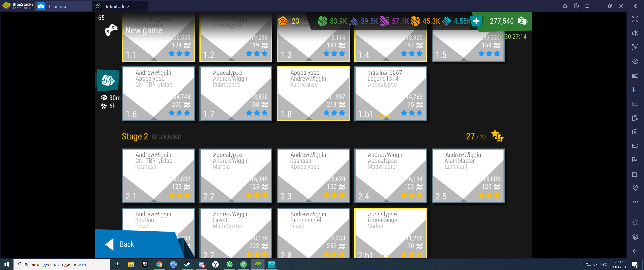Open the teal research hand icon
Screen dimensions: 644x270
click(108, 80)
